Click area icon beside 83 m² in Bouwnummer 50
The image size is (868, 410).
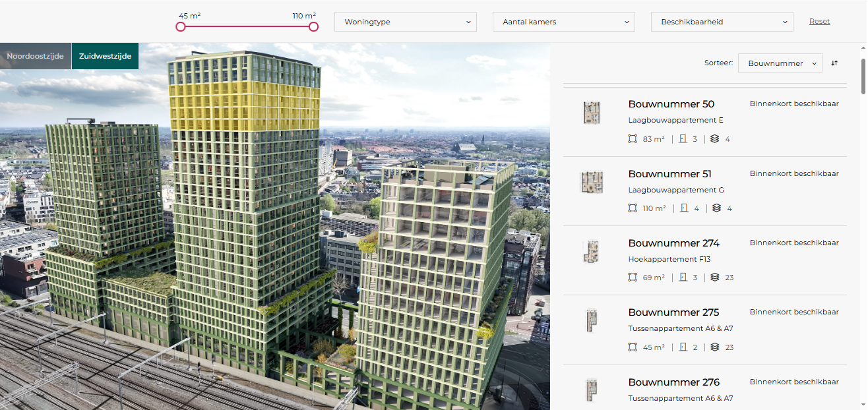click(633, 139)
